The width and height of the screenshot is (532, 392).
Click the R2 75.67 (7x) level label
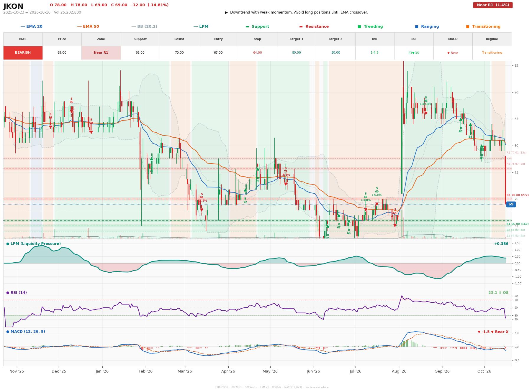tap(516, 164)
